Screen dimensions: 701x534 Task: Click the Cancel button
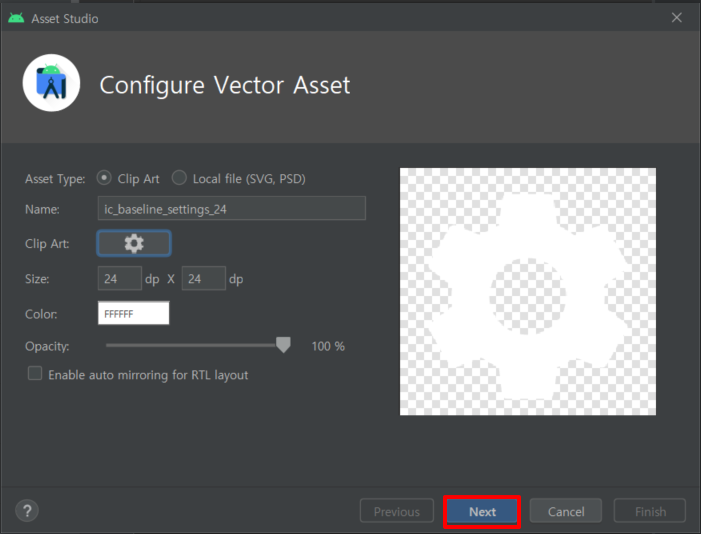tap(566, 511)
